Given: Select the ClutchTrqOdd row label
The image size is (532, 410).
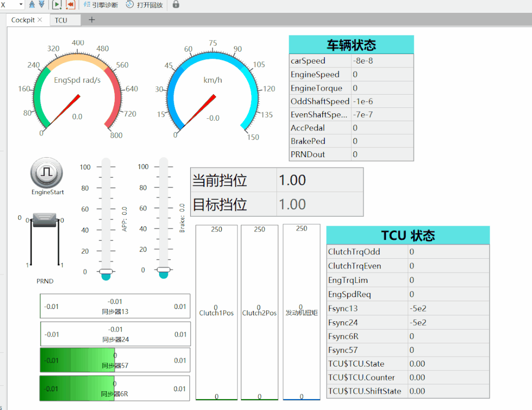Looking at the screenshot, I should [x=354, y=252].
